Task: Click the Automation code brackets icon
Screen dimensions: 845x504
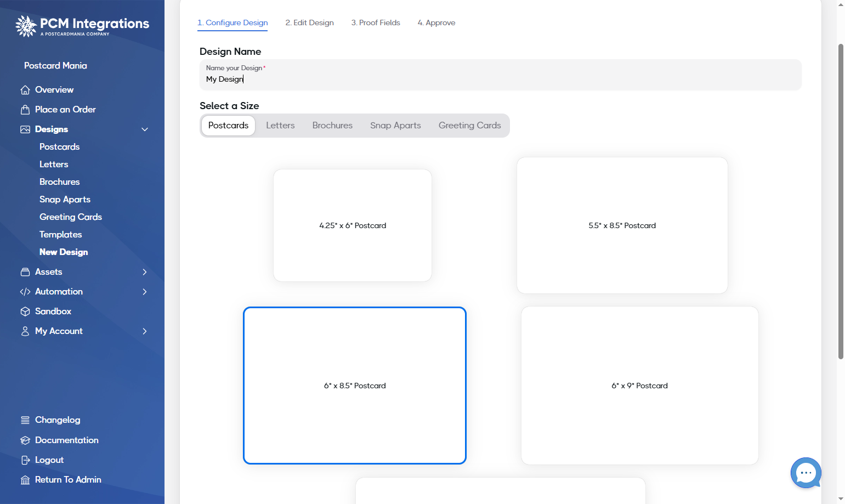Action: click(x=25, y=292)
